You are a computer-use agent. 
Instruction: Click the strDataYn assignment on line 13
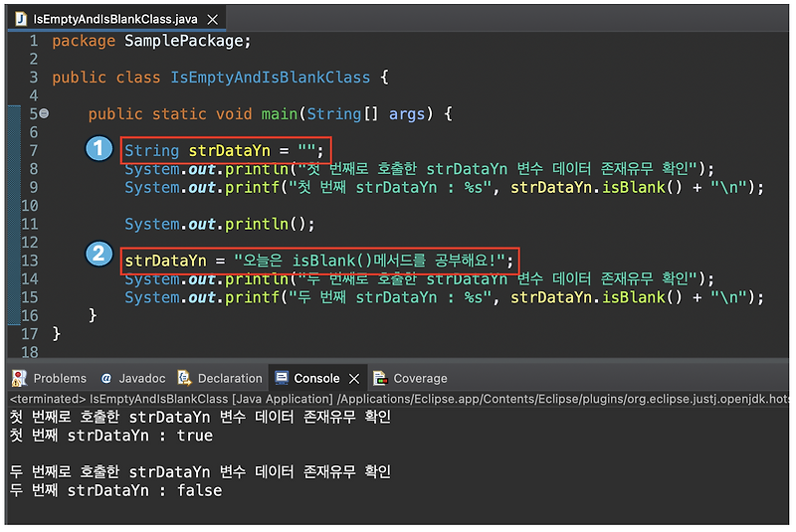[318, 262]
